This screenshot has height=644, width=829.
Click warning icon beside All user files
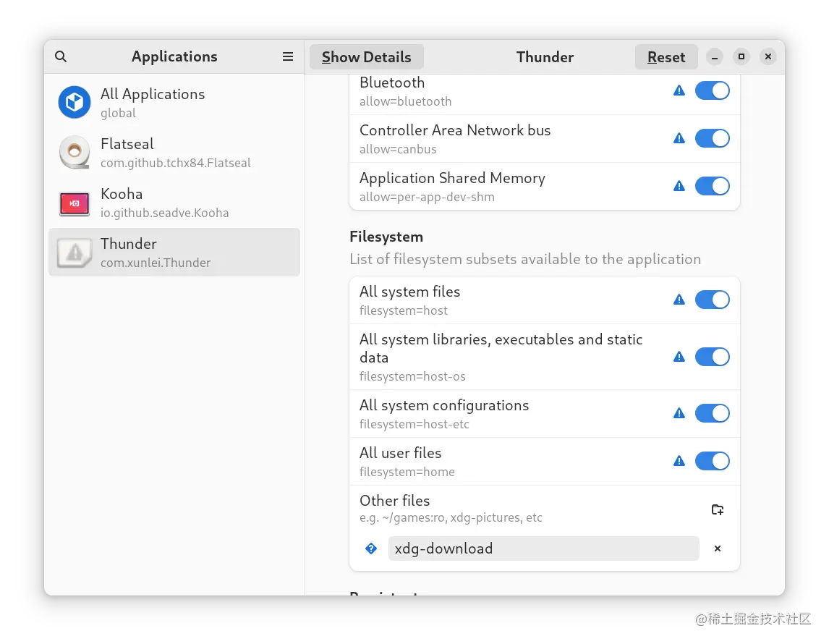679,461
